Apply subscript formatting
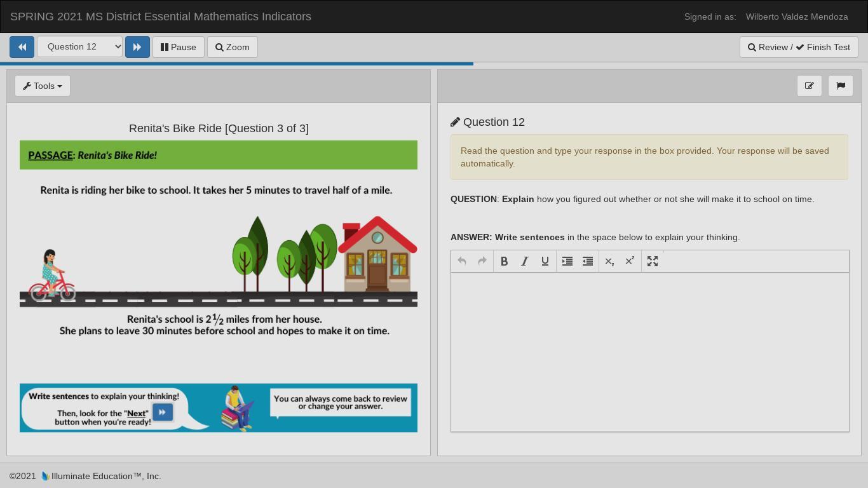The image size is (868, 488). [609, 261]
